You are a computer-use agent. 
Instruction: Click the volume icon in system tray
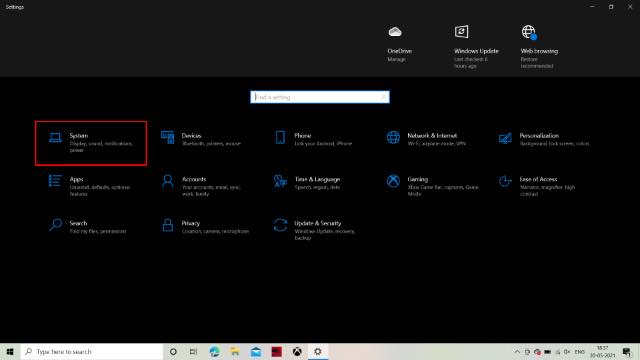tap(567, 351)
